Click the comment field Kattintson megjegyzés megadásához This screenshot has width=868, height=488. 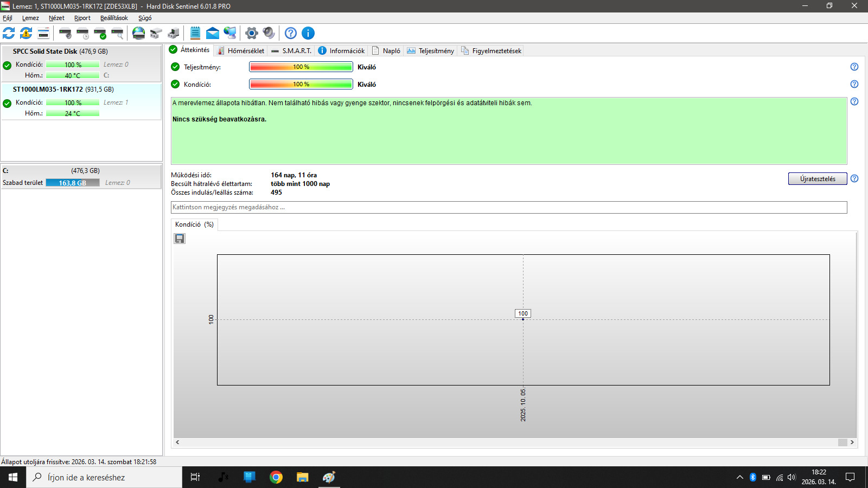(x=509, y=207)
